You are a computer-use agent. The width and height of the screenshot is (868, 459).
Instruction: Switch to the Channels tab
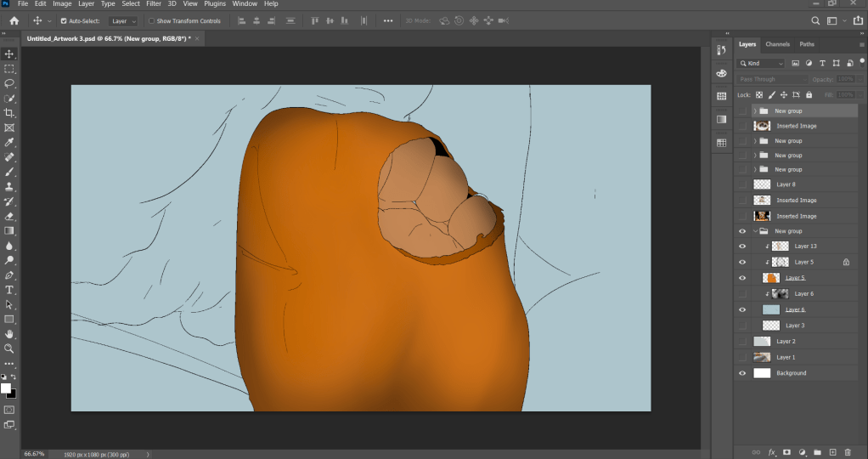pos(777,44)
